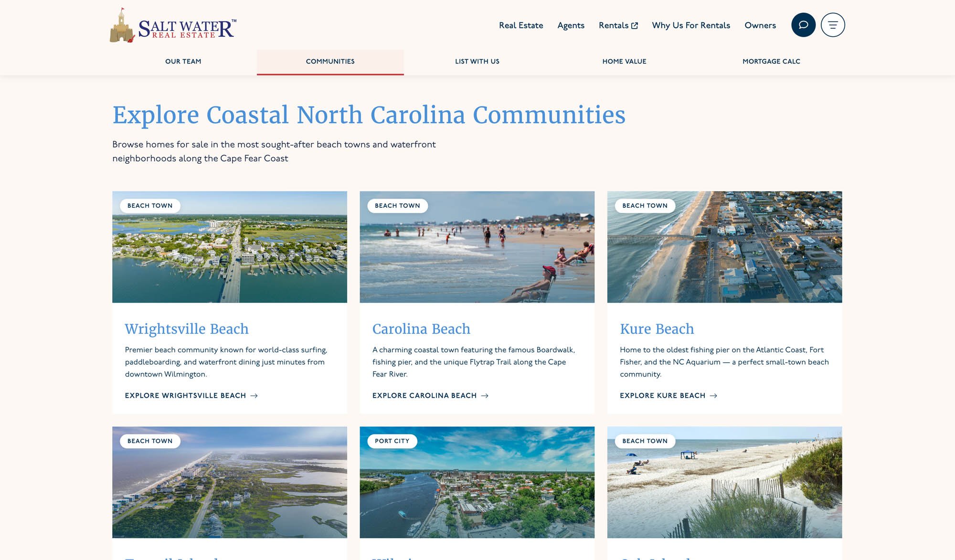Click the BEACH TOWN badge on Kure Beach photo

coord(645,206)
